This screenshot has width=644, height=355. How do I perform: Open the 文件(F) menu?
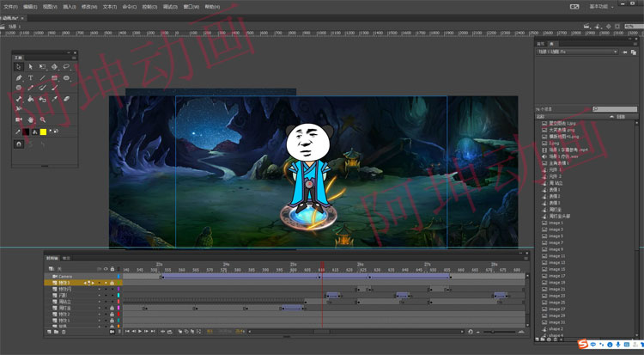click(x=10, y=7)
